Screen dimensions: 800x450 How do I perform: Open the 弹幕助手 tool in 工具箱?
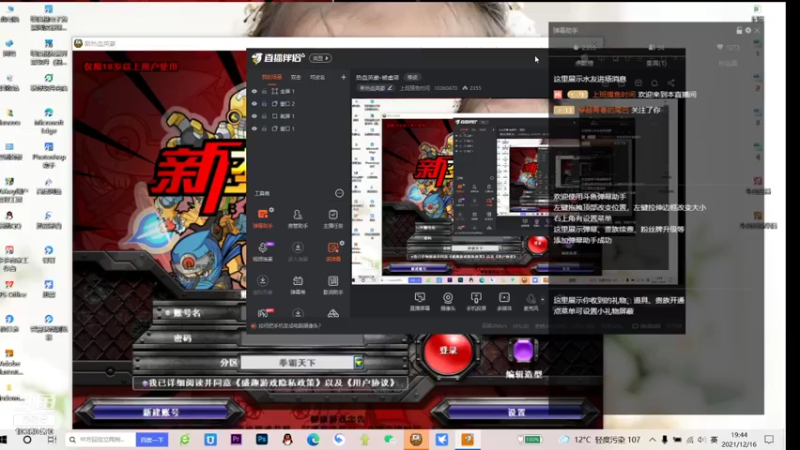click(263, 218)
